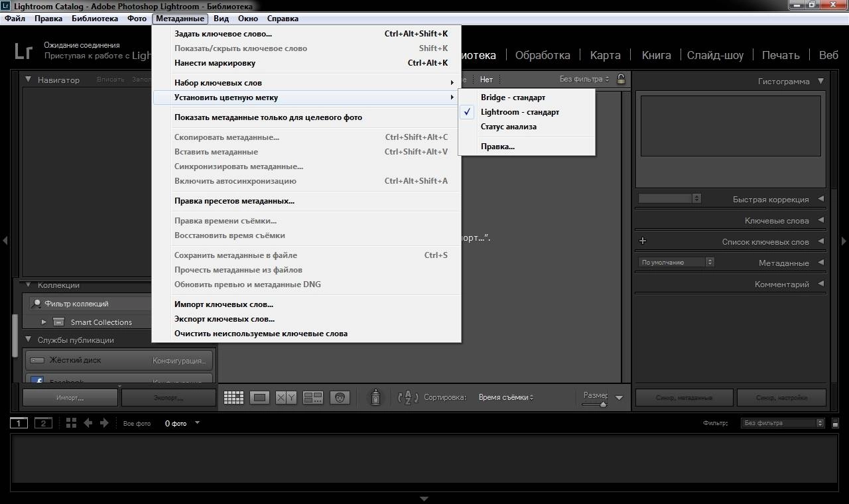Open toolbar content dropdown triangle
Viewport: 849px width, 504px height.
(619, 398)
